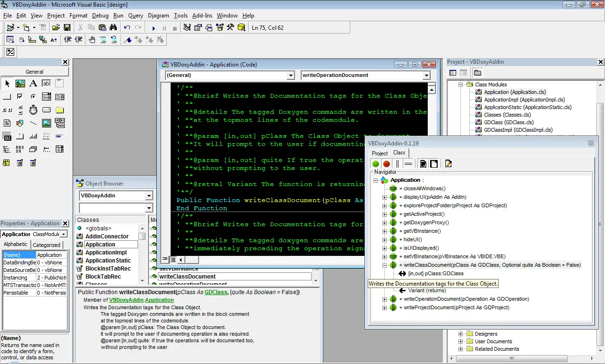Click the black document icon in VBDoxyAddin

tap(423, 164)
